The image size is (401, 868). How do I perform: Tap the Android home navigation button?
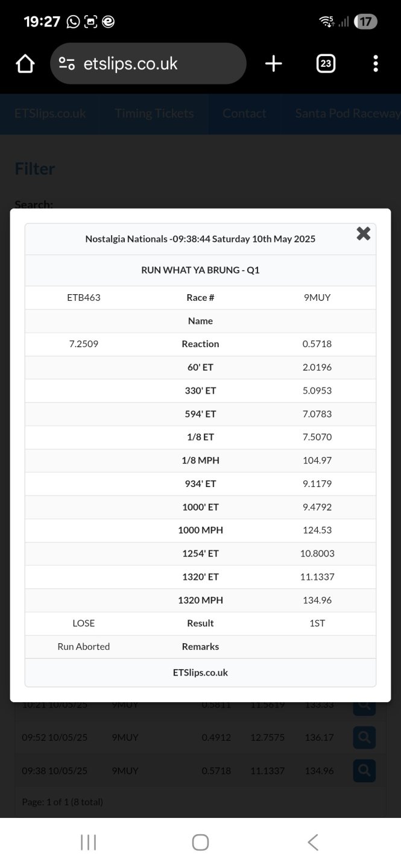[x=200, y=842]
